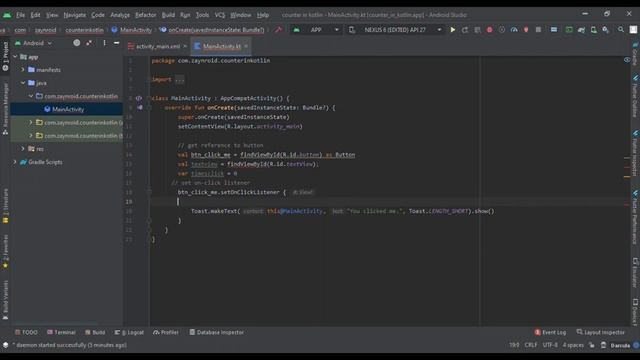640x360 pixels.
Task: Open the File menu
Action: (x=20, y=15)
